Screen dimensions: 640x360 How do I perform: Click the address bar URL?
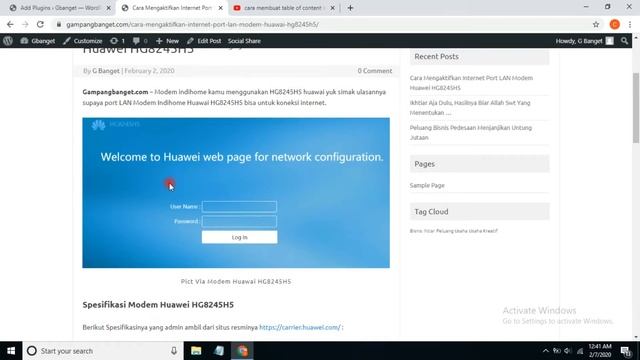[x=192, y=24]
